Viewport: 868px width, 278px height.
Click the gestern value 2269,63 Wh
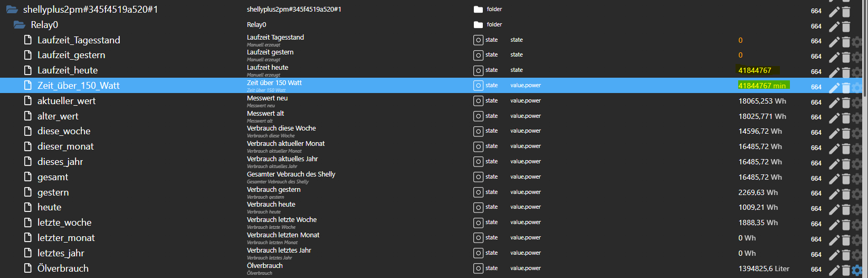pyautogui.click(x=758, y=192)
